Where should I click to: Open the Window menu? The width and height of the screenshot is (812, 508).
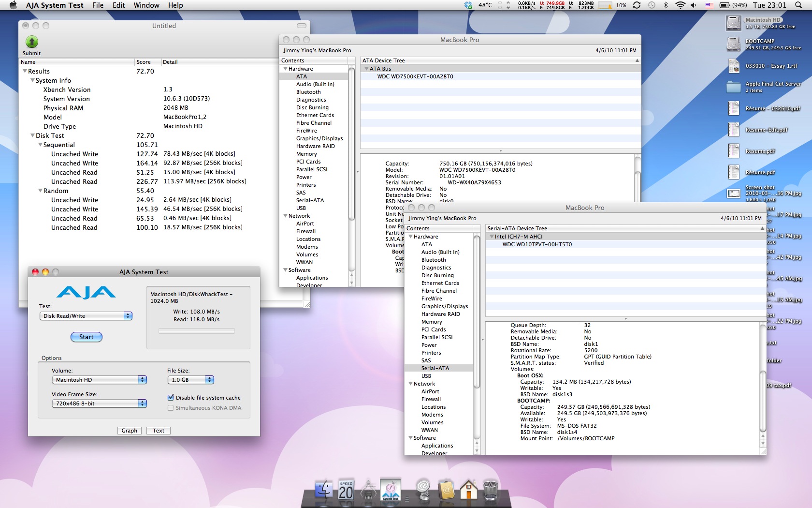[146, 5]
